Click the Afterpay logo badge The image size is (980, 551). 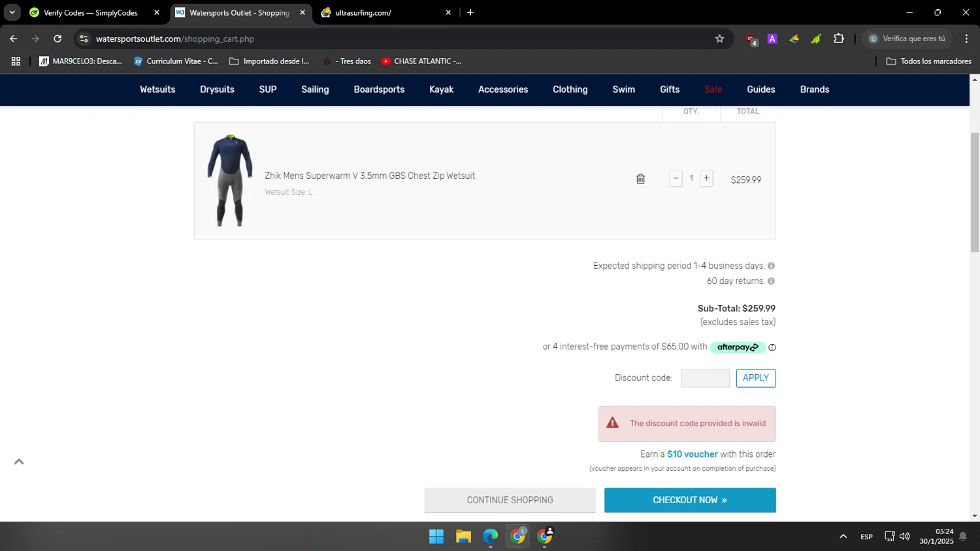[x=738, y=347]
